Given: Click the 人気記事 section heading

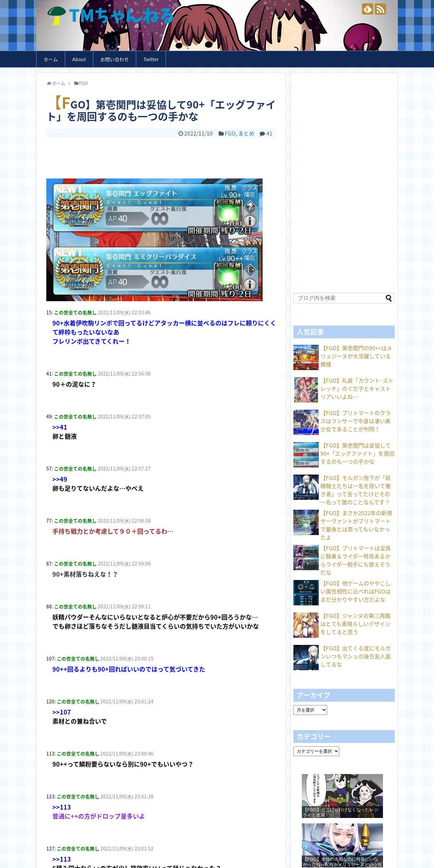Looking at the screenshot, I should pyautogui.click(x=344, y=332).
